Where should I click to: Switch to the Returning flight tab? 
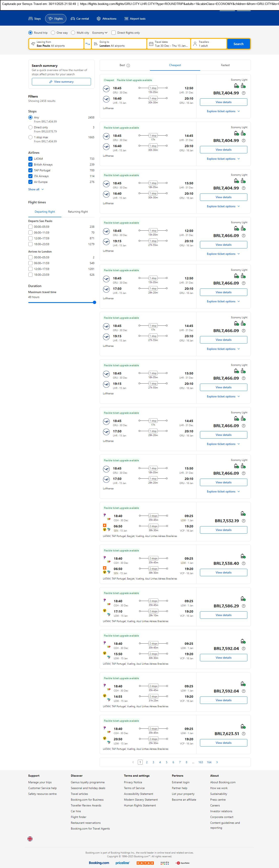78,212
